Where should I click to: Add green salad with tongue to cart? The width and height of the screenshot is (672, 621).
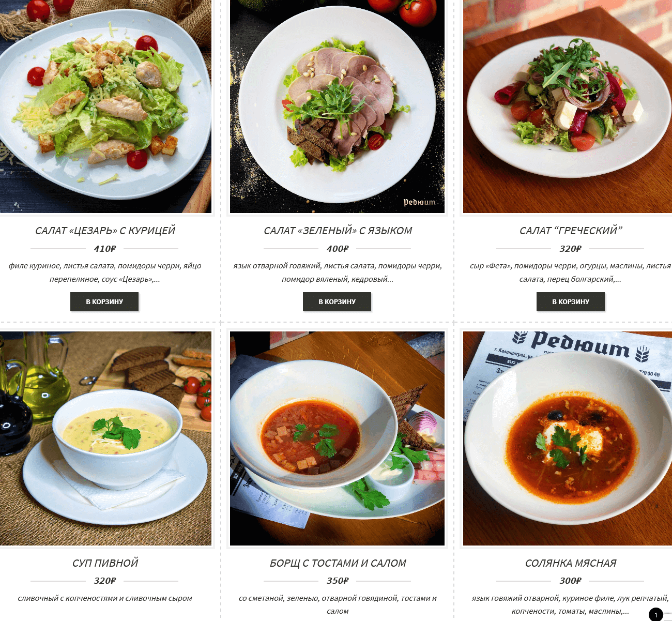tap(337, 301)
